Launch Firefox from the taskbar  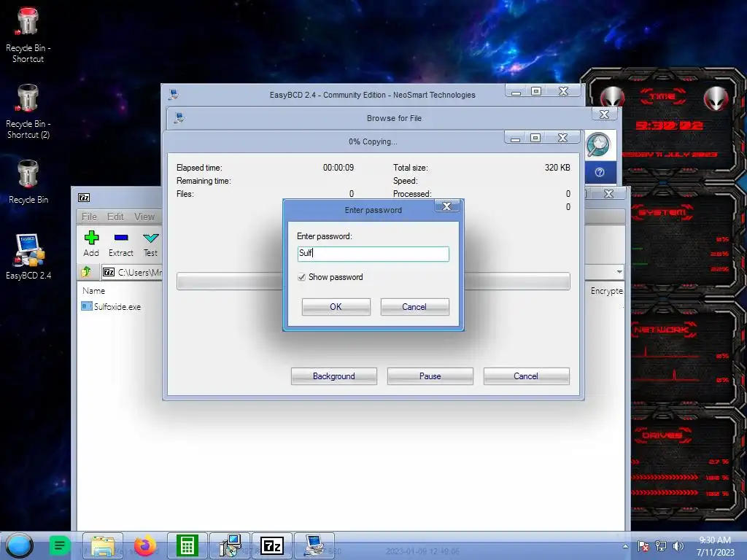pos(145,545)
